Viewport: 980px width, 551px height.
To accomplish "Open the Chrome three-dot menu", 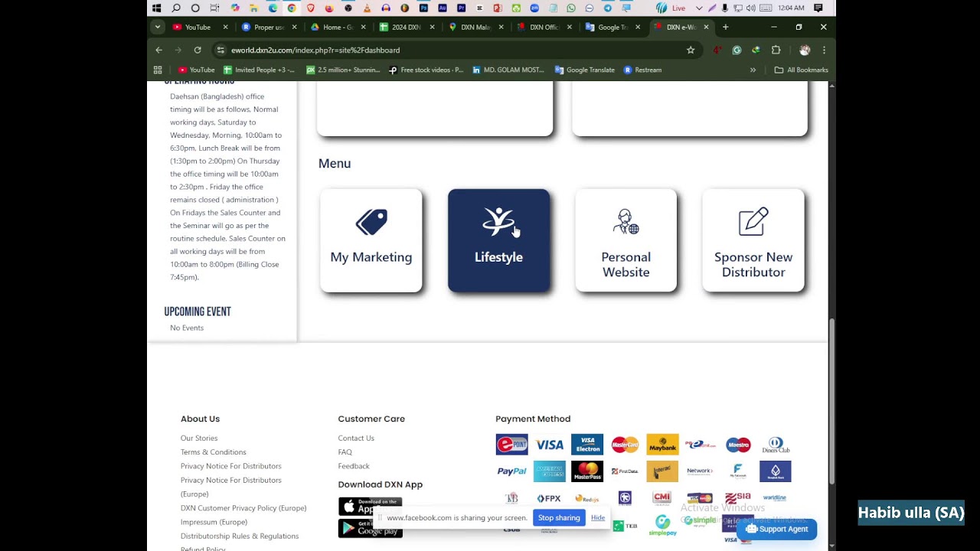I will tap(824, 50).
